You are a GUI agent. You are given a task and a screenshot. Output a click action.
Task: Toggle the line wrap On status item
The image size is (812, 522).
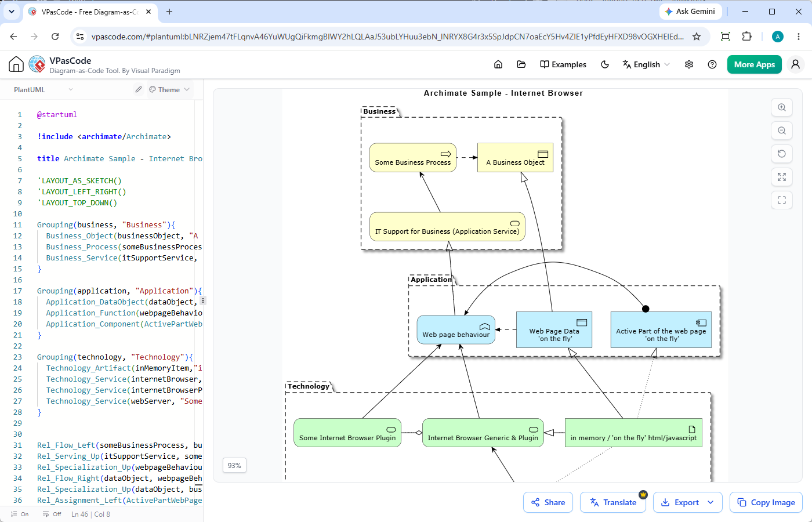tap(20, 514)
